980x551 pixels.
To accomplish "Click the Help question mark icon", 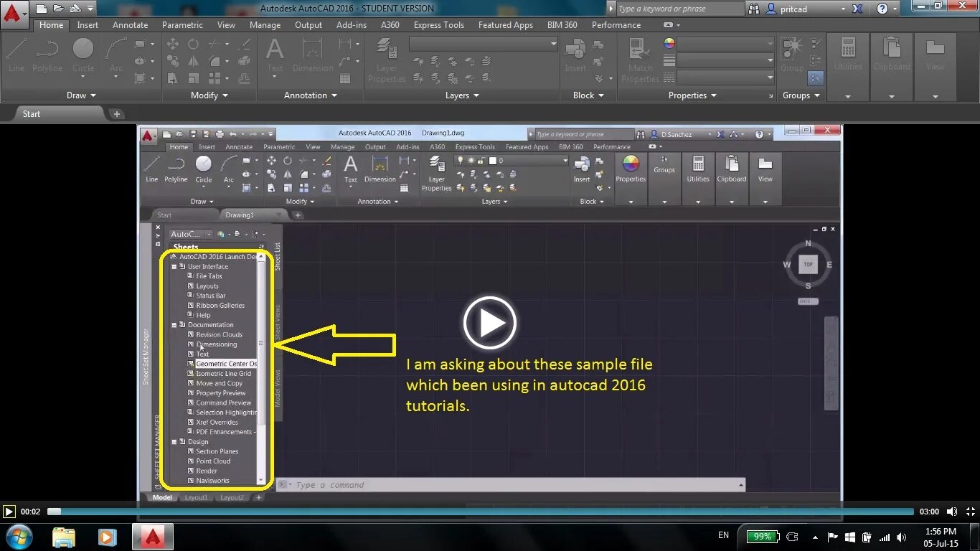I will [x=882, y=9].
